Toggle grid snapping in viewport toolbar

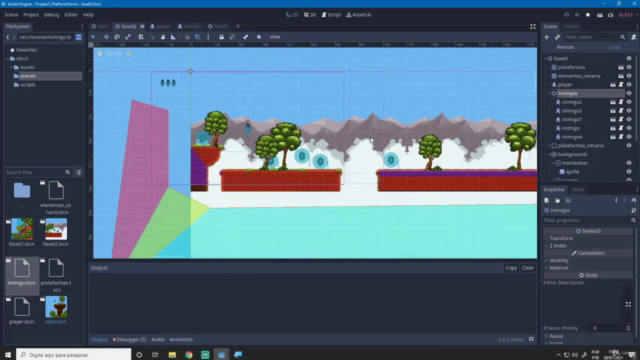click(198, 37)
